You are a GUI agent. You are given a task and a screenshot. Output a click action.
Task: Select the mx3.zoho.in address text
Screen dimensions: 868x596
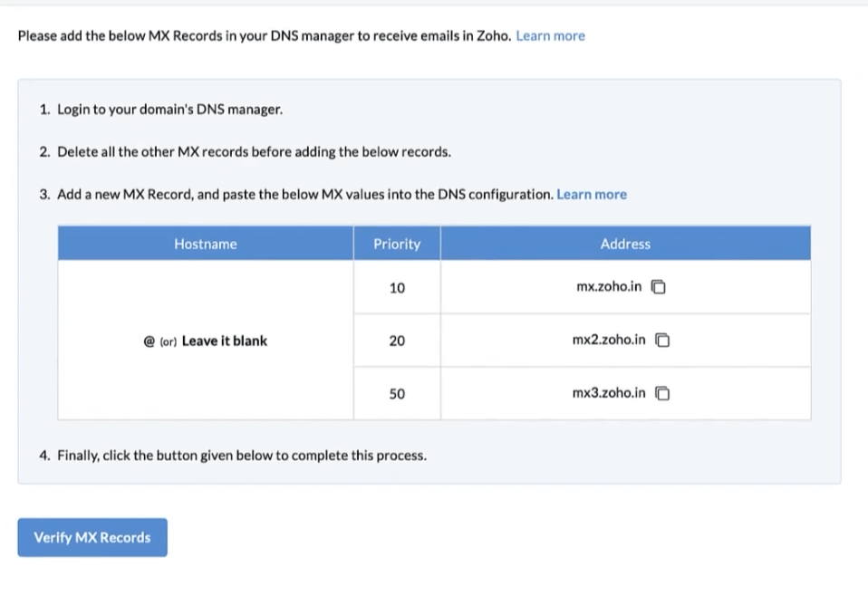click(609, 393)
